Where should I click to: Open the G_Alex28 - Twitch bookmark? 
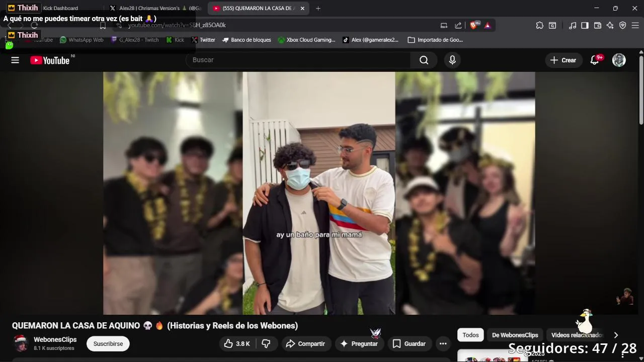point(134,40)
